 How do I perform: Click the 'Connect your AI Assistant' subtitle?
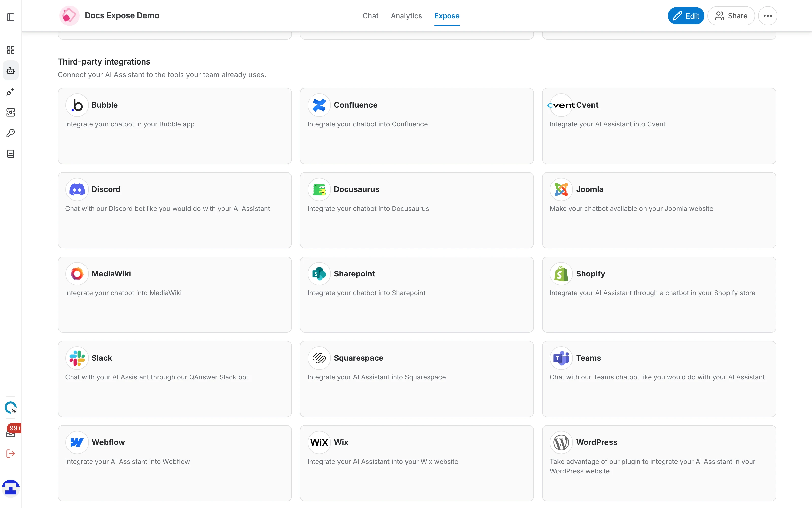[162, 75]
